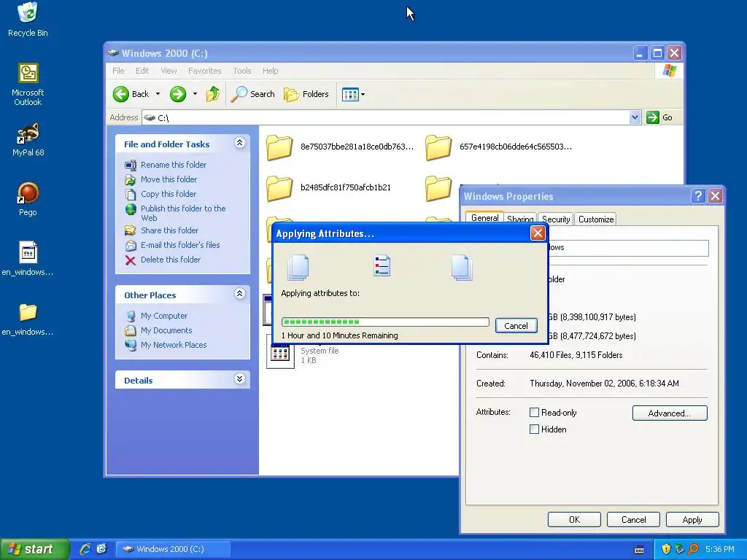
Task: Click Cancel in Windows Properties
Action: click(633, 519)
